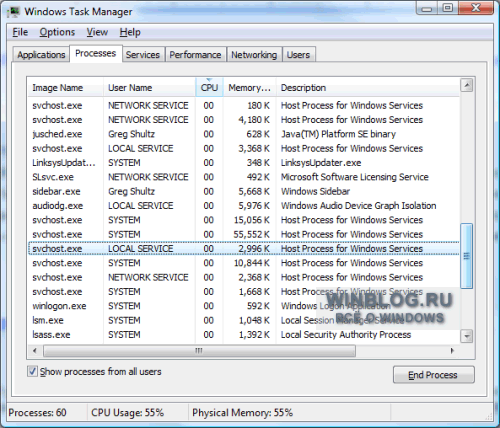Open the File menu
This screenshot has height=428, width=500.
click(20, 32)
